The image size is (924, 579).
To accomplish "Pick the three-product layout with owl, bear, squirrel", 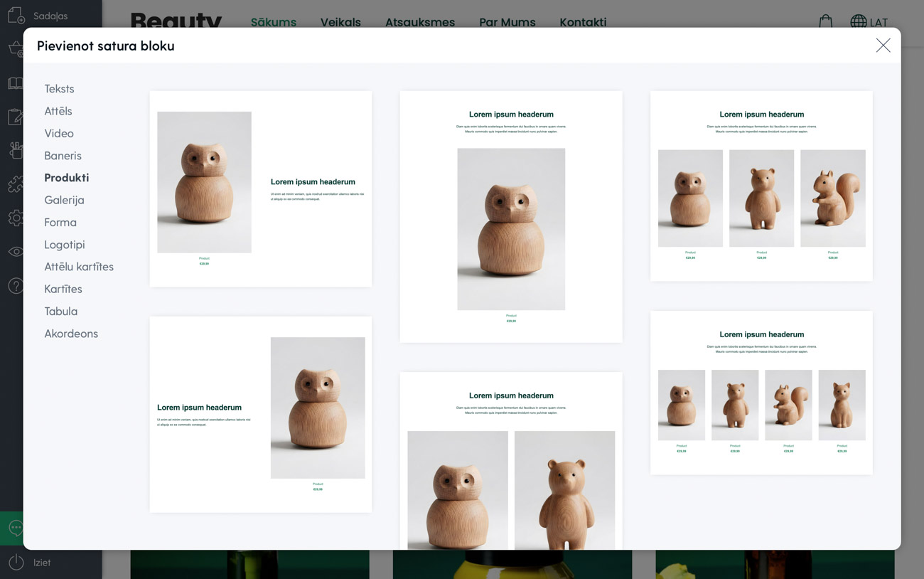I will coord(761,186).
